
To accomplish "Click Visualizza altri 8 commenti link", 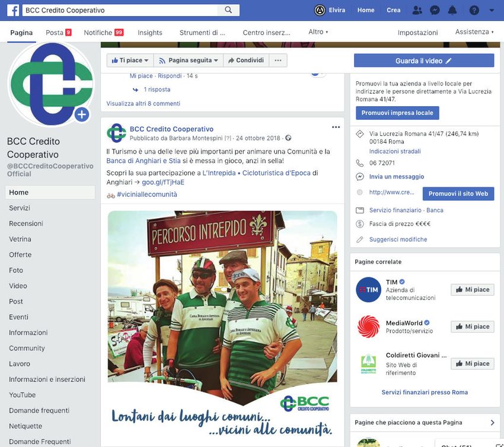I will [143, 104].
